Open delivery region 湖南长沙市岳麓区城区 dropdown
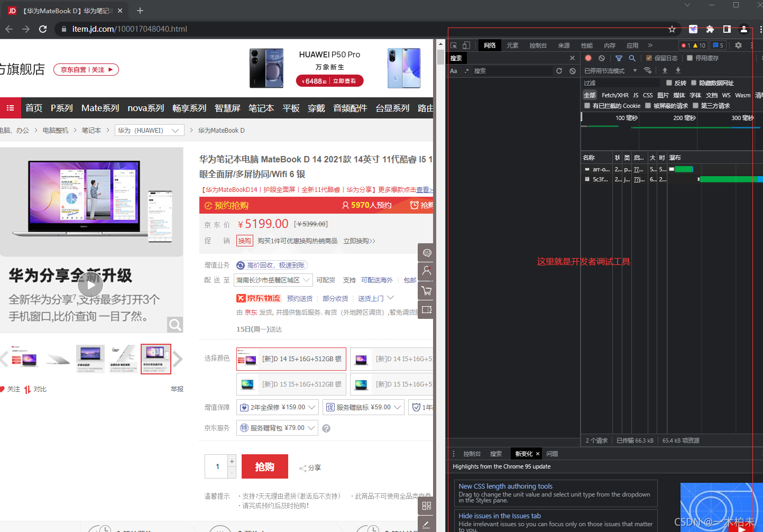763x532 pixels. pos(273,280)
